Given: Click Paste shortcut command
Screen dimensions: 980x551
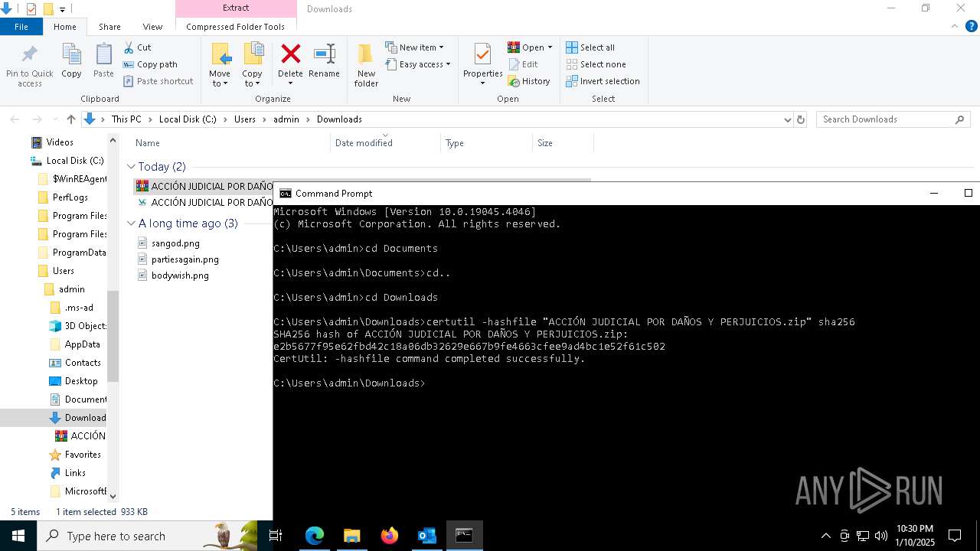Looking at the screenshot, I should click(158, 81).
